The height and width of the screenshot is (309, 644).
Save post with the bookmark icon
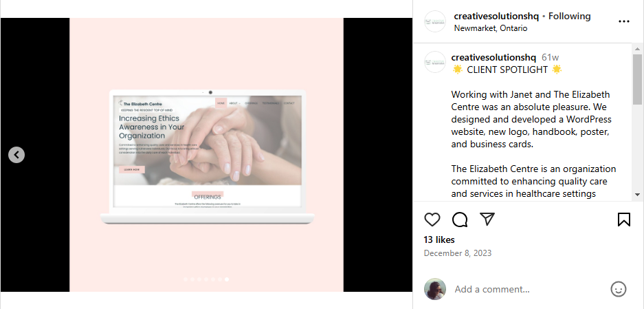coord(624,220)
